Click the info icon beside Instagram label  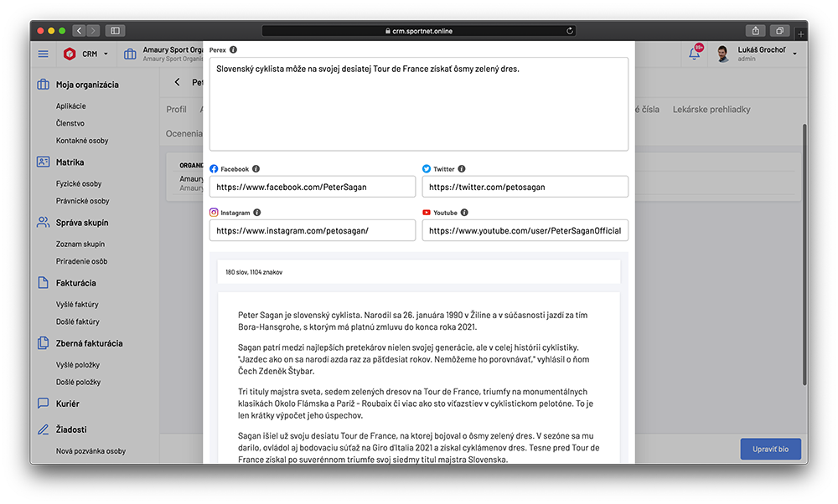click(x=257, y=213)
